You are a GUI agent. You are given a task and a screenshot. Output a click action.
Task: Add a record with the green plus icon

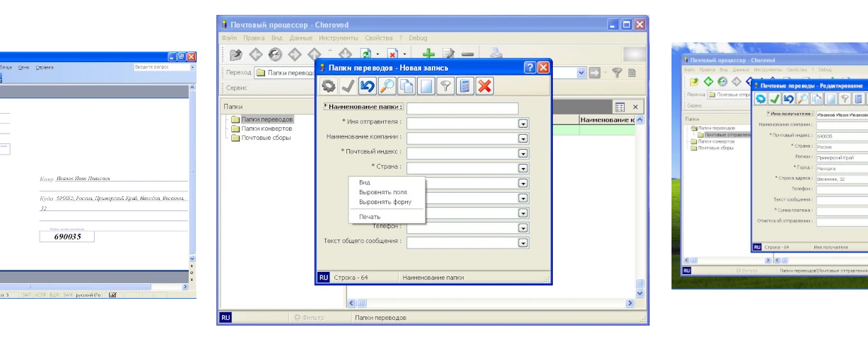point(428,54)
